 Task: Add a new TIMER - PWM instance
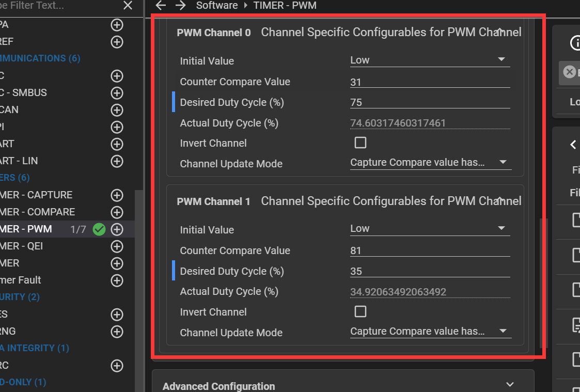pos(117,229)
